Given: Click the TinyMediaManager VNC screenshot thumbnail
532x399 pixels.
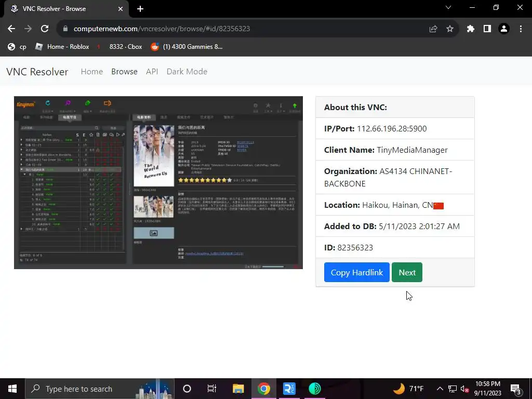Looking at the screenshot, I should point(158,182).
